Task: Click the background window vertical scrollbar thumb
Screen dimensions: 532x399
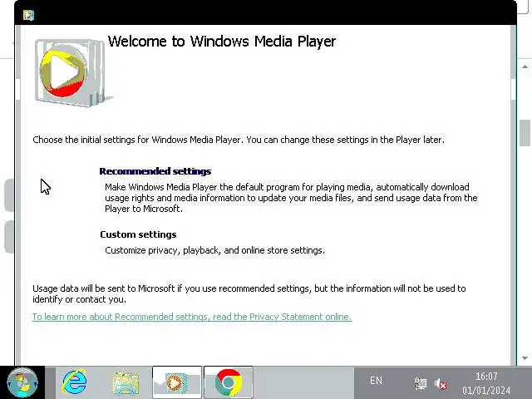Action: (x=525, y=133)
